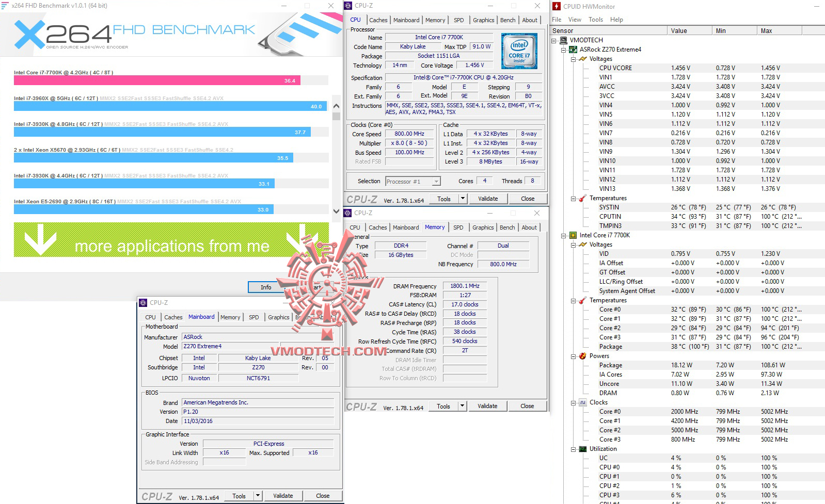The image size is (825, 504).
Task: Click the Sensor column header in HWMonitor
Action: tap(609, 30)
